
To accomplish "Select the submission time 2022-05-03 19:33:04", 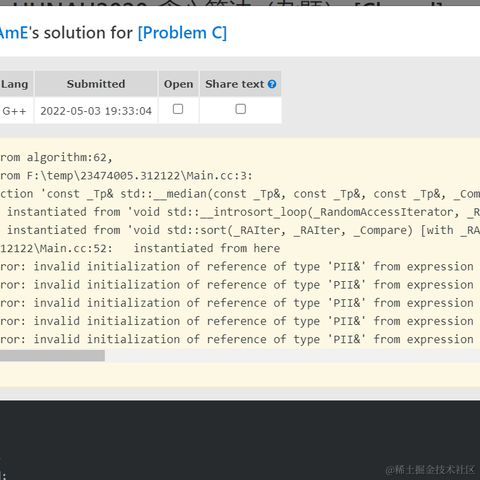I will pyautogui.click(x=96, y=111).
